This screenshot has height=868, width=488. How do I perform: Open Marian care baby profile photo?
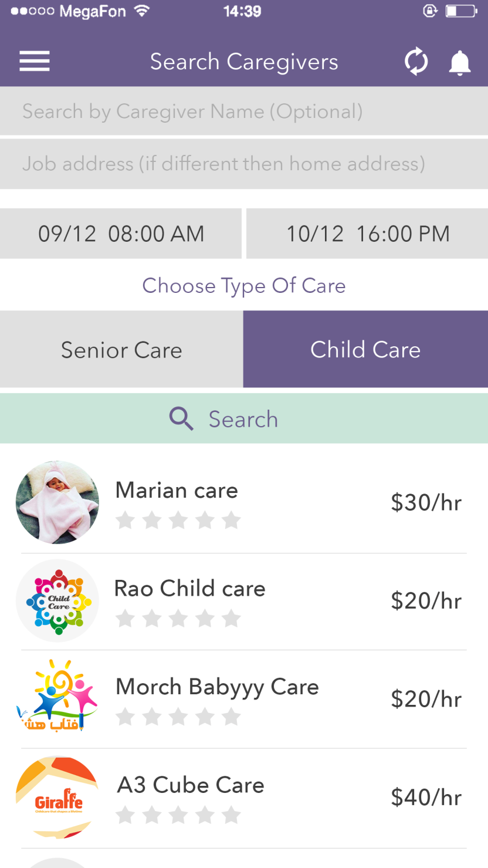click(57, 502)
